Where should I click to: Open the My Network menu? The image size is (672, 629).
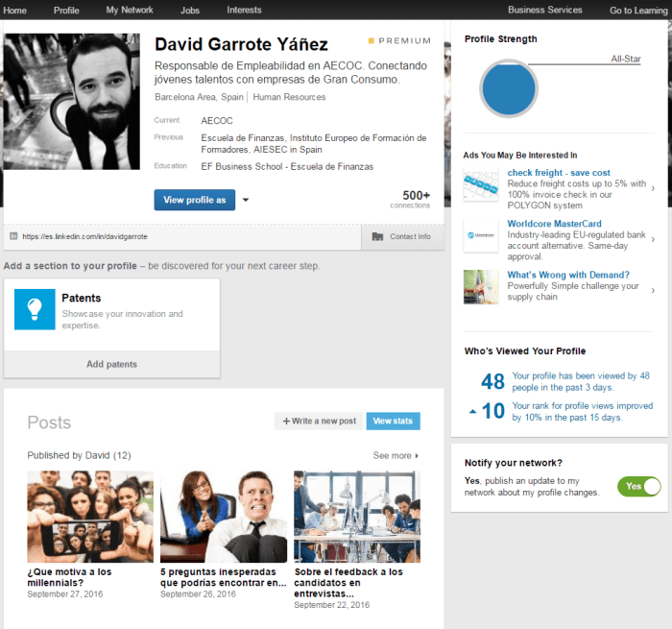tap(130, 10)
